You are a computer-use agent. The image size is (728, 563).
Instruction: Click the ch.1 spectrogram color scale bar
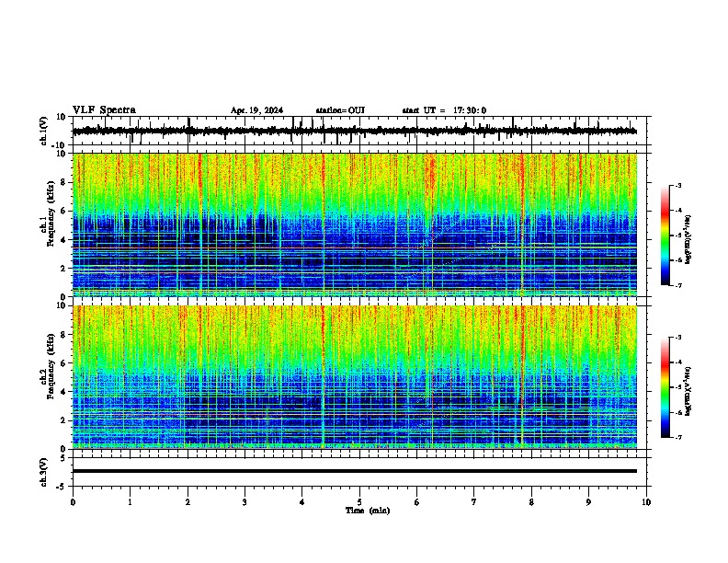(665, 236)
